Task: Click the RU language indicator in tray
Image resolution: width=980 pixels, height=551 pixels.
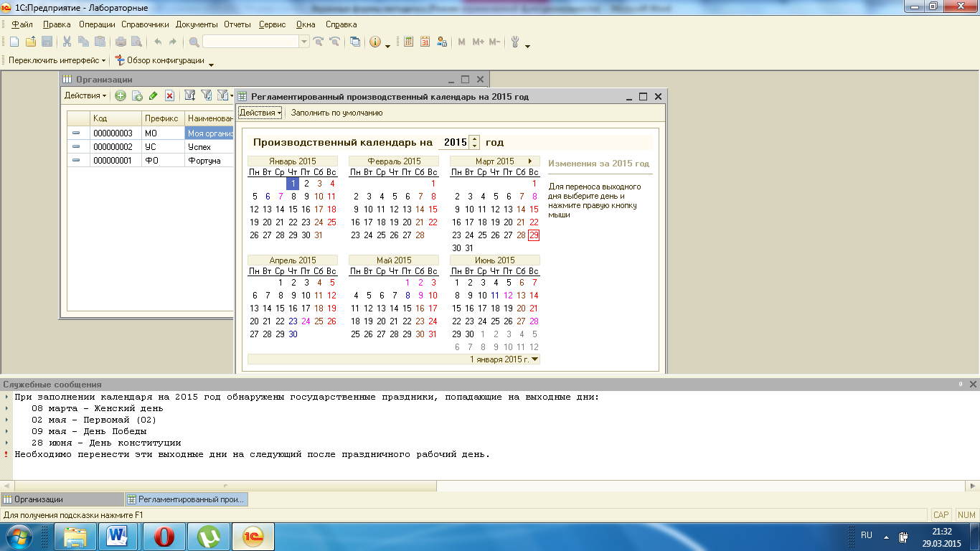Action: pyautogui.click(x=867, y=535)
